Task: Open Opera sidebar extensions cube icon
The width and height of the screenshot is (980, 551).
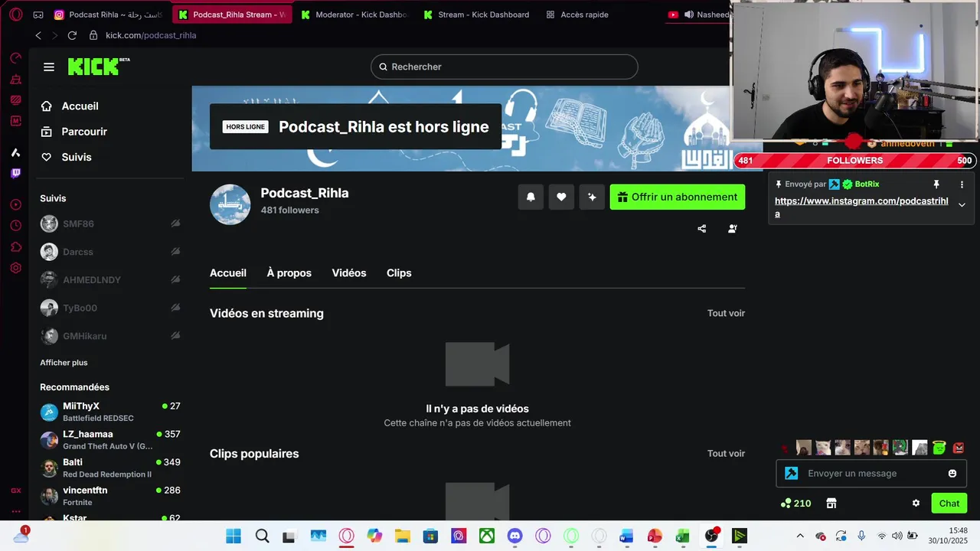Action: (x=15, y=246)
